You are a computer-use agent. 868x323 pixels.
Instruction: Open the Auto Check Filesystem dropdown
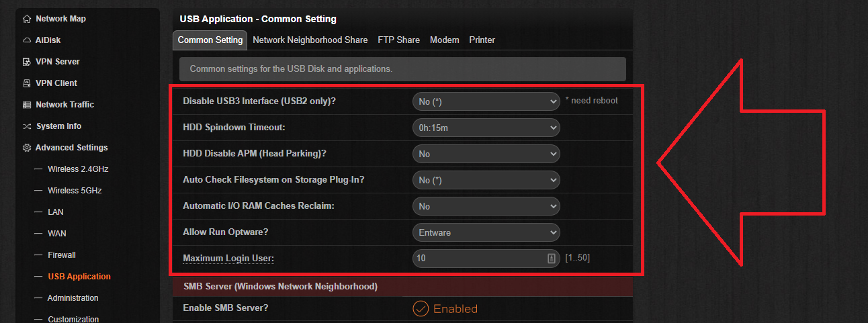(486, 180)
